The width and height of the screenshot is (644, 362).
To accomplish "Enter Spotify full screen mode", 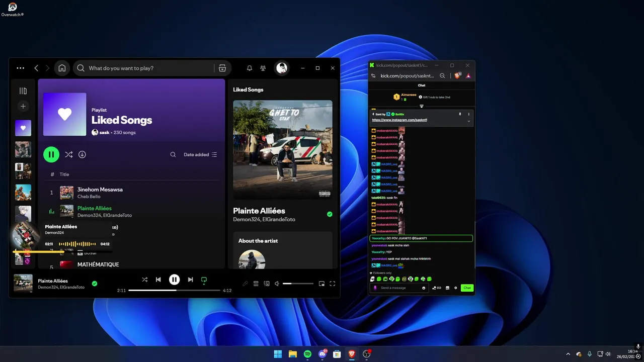I will pos(332,284).
